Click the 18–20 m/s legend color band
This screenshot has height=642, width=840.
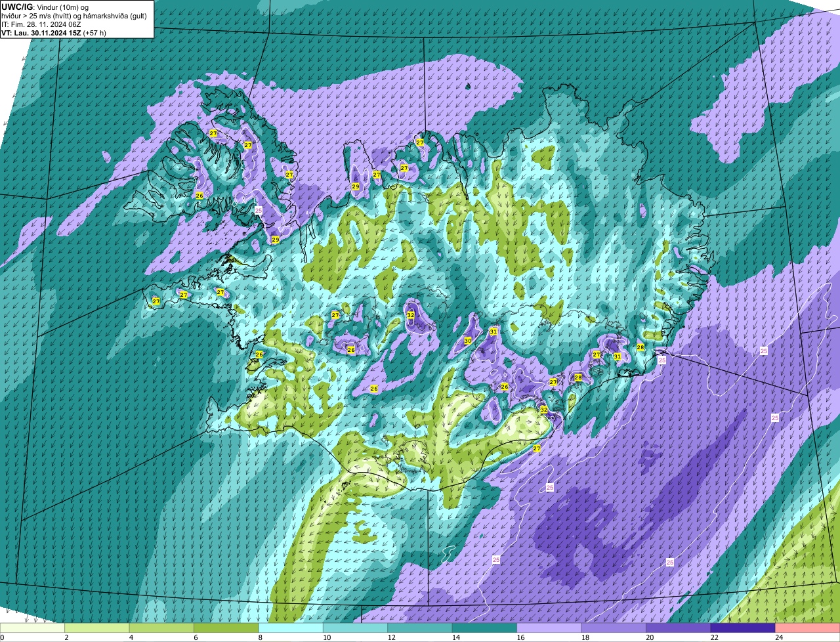614,628
